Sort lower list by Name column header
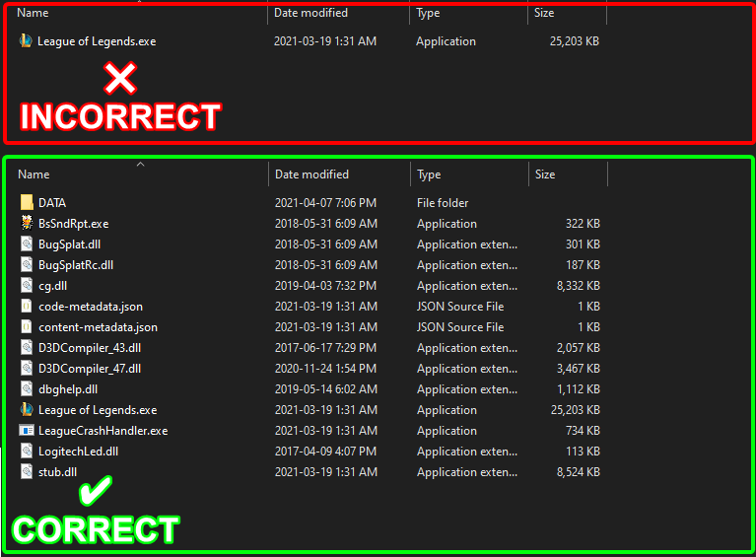 pyautogui.click(x=34, y=174)
